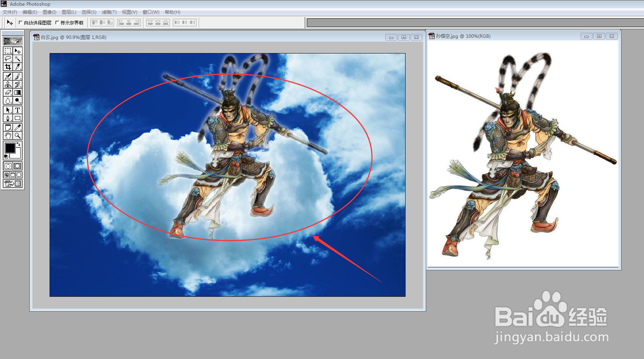Open the 图层(L) menu
Screen dimensions: 644x359
[69, 12]
